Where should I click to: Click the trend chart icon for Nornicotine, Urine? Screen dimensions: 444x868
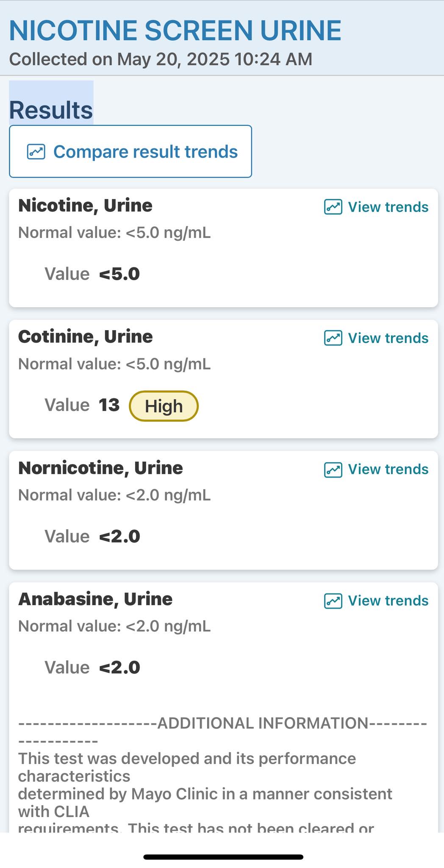tap(333, 469)
